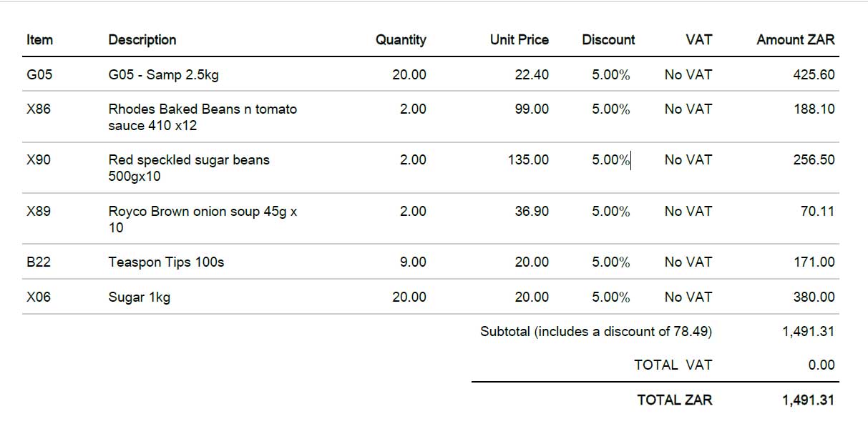Viewport: 868px width, 429px height.
Task: Select the Sugar 1kg amount 380.00
Action: [x=814, y=297]
